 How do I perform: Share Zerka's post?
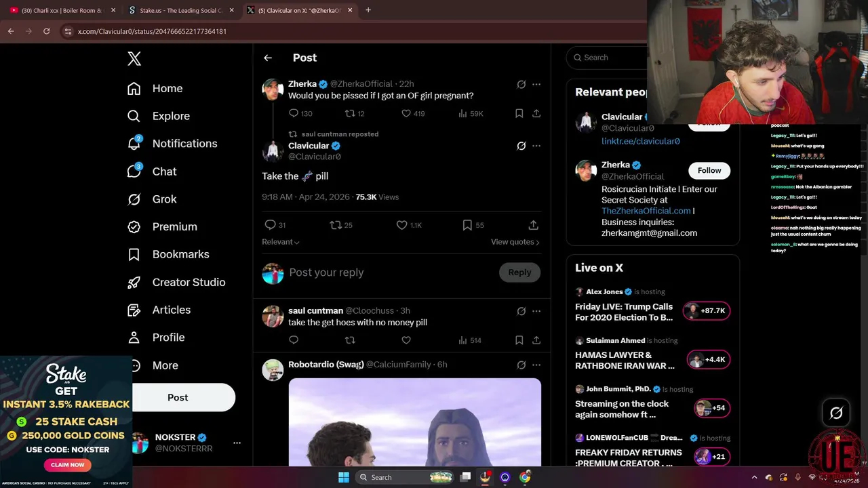point(536,113)
